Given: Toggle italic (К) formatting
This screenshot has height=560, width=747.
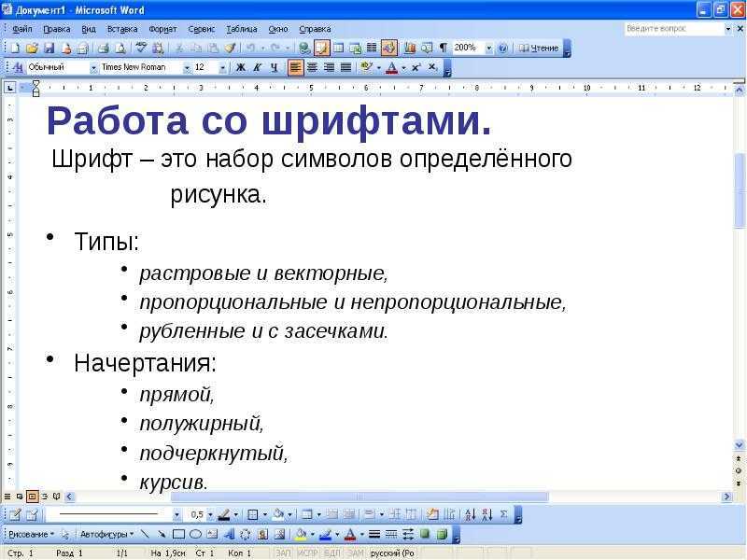Looking at the screenshot, I should click(x=258, y=67).
